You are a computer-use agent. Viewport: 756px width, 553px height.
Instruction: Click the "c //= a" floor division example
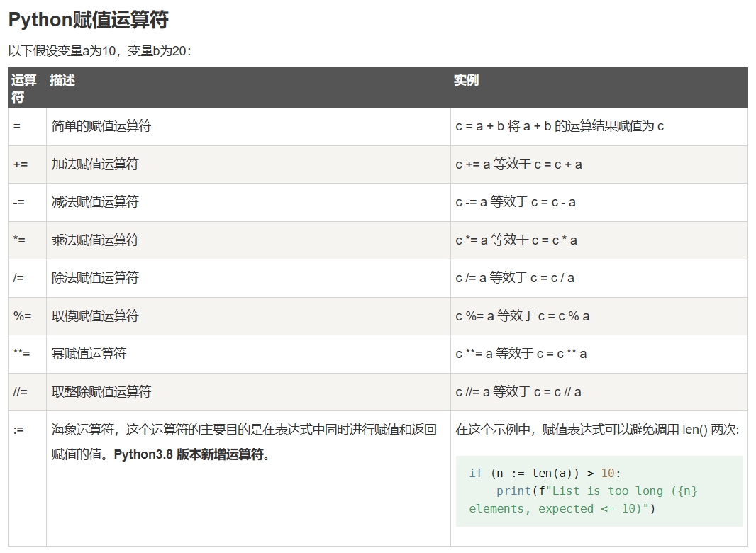[518, 392]
